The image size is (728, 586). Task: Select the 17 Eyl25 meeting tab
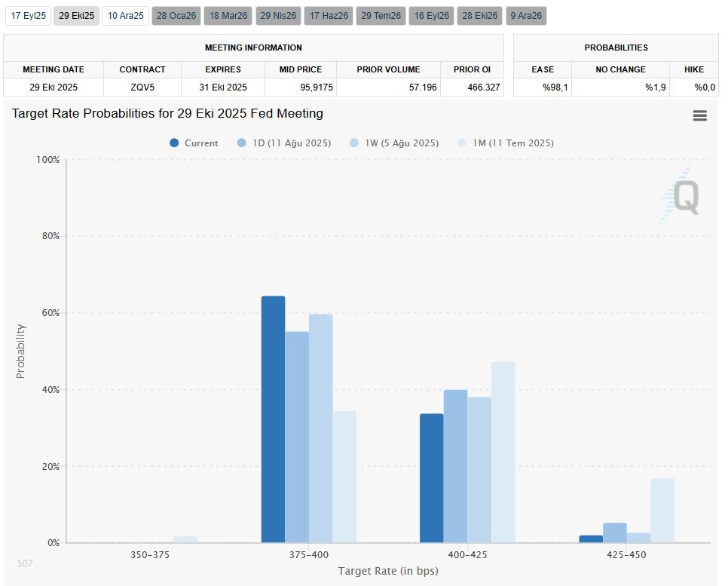point(28,15)
